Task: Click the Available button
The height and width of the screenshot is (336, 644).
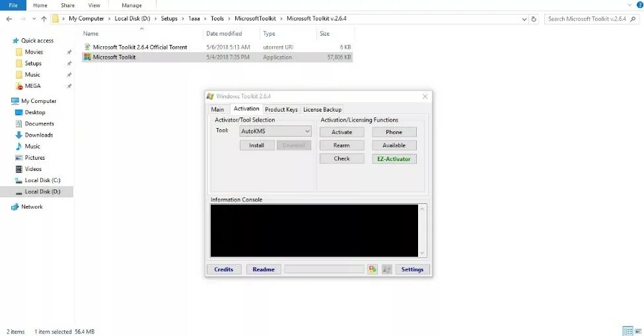Action: (394, 145)
